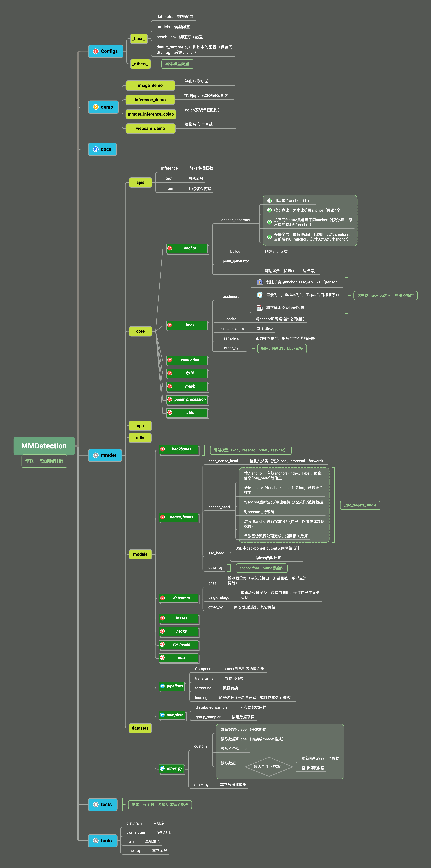431x868 pixels.
Task: Click the distributed_sampler subtopic
Action: 212,708
